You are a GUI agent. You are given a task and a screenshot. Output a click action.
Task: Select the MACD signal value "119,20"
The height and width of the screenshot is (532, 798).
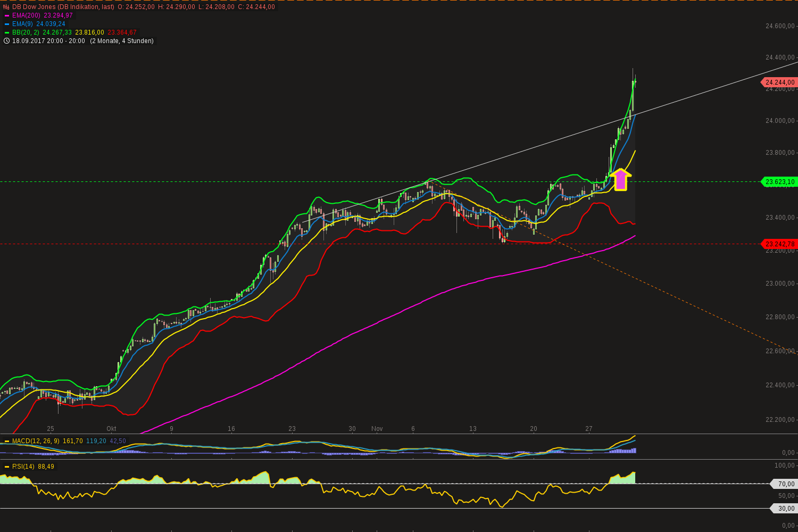[x=96, y=441]
